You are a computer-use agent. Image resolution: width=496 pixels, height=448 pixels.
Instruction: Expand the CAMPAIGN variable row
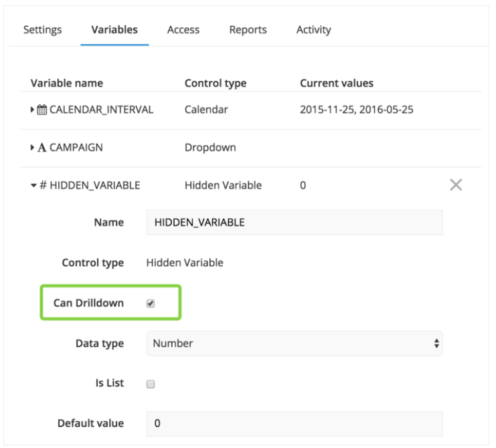[x=32, y=148]
